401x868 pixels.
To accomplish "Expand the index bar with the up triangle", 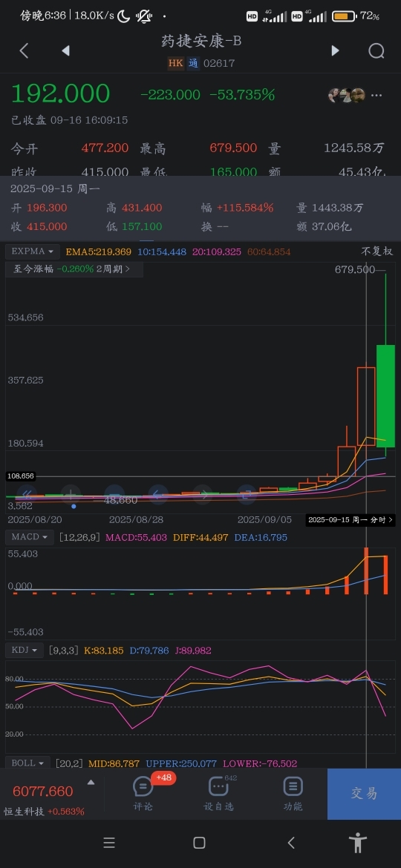I will (x=91, y=782).
